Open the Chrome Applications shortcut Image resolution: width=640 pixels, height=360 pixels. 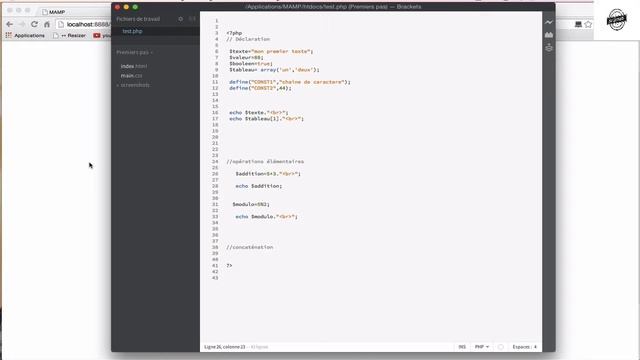[25, 36]
